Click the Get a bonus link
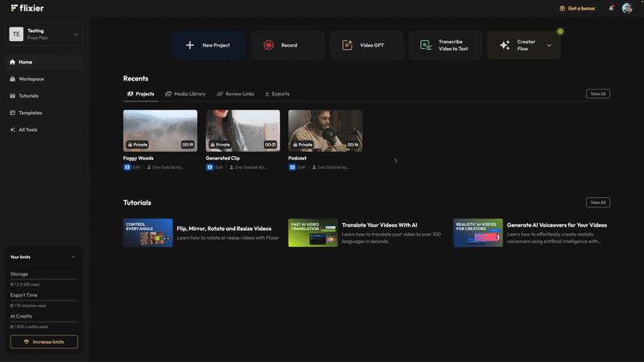 click(x=580, y=8)
